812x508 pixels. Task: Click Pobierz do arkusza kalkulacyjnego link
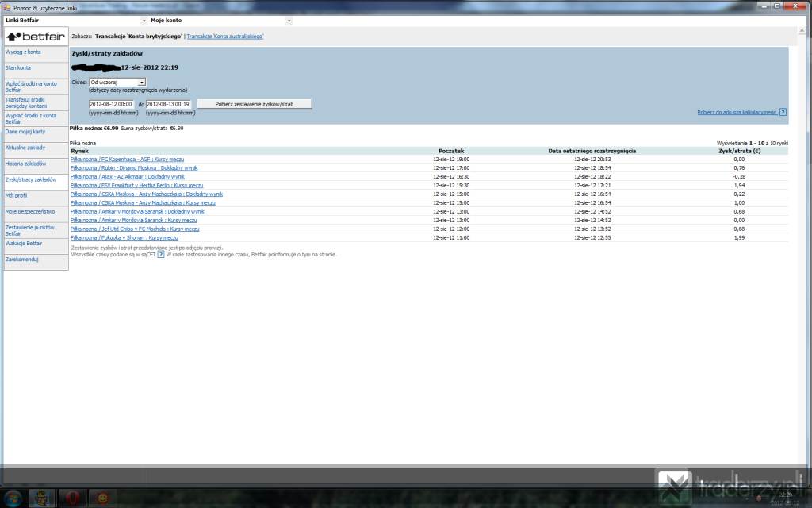tap(737, 112)
